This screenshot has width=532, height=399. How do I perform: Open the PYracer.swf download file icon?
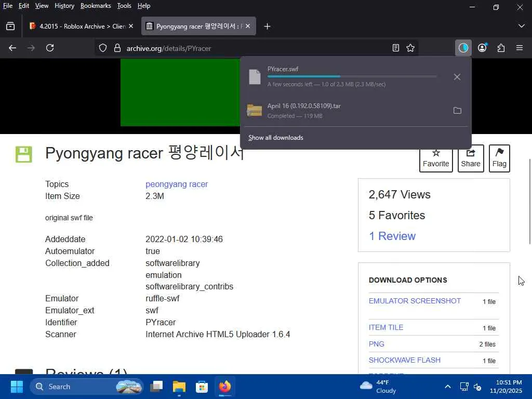(255, 77)
